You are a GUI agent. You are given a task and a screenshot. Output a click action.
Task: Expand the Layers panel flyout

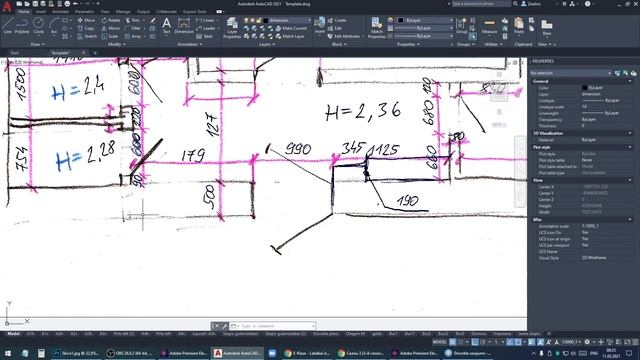(x=267, y=44)
